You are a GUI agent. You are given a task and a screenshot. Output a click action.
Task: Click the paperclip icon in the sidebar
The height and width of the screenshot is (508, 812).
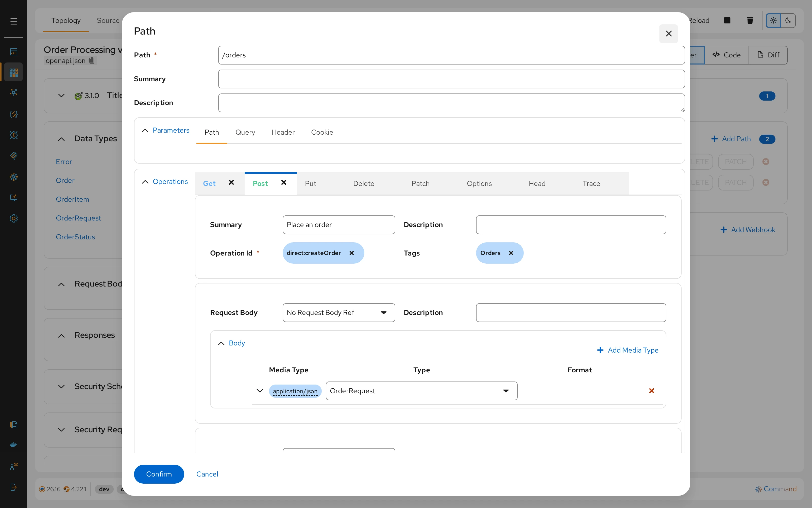coord(13,155)
